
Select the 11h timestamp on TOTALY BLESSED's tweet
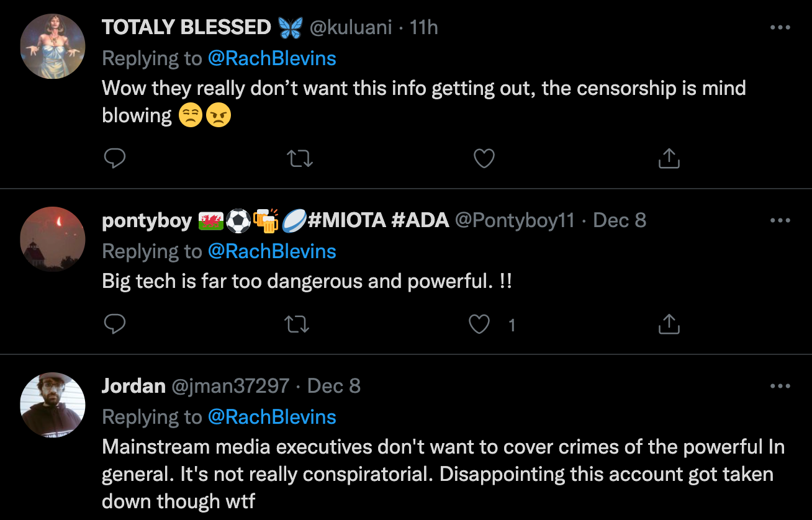pos(425,27)
